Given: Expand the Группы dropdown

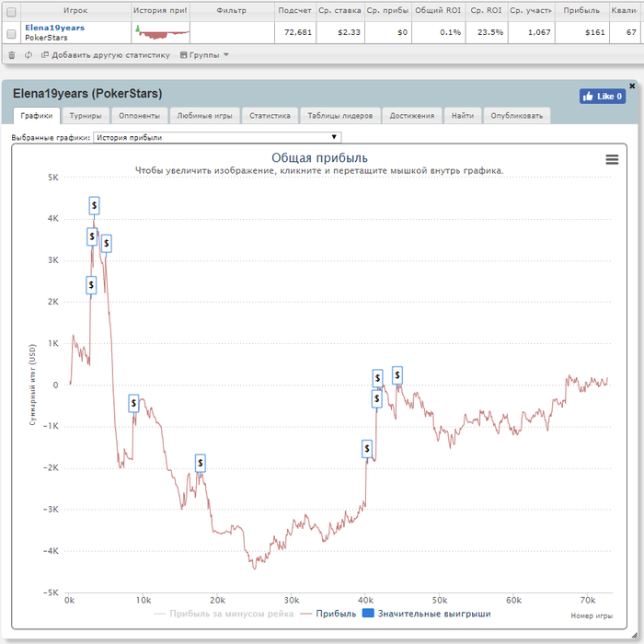Looking at the screenshot, I should pyautogui.click(x=204, y=55).
